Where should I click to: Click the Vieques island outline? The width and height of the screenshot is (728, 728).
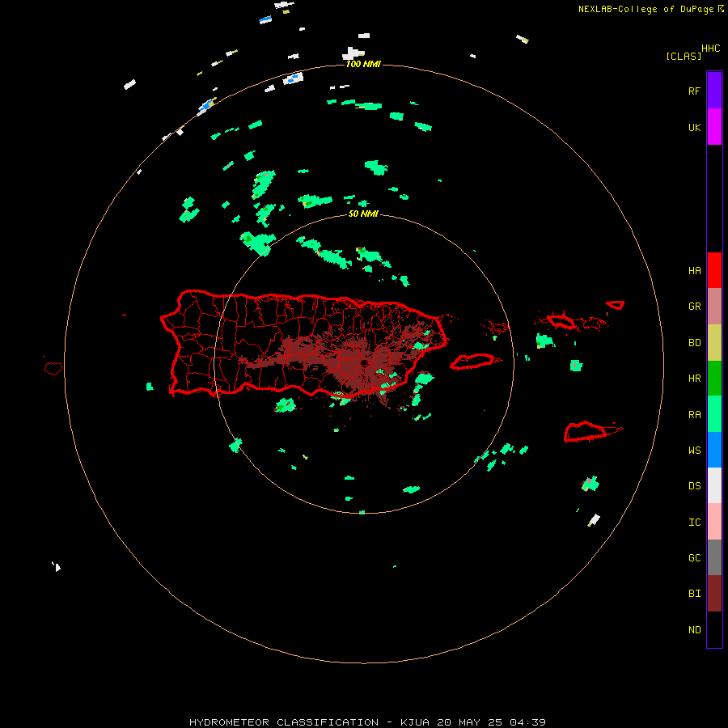[472, 362]
